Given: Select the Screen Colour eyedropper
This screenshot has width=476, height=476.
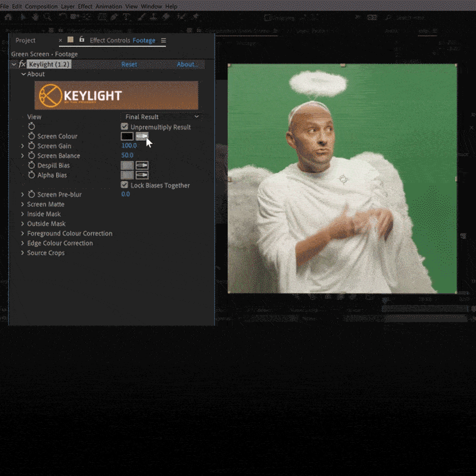Looking at the screenshot, I should 142,136.
